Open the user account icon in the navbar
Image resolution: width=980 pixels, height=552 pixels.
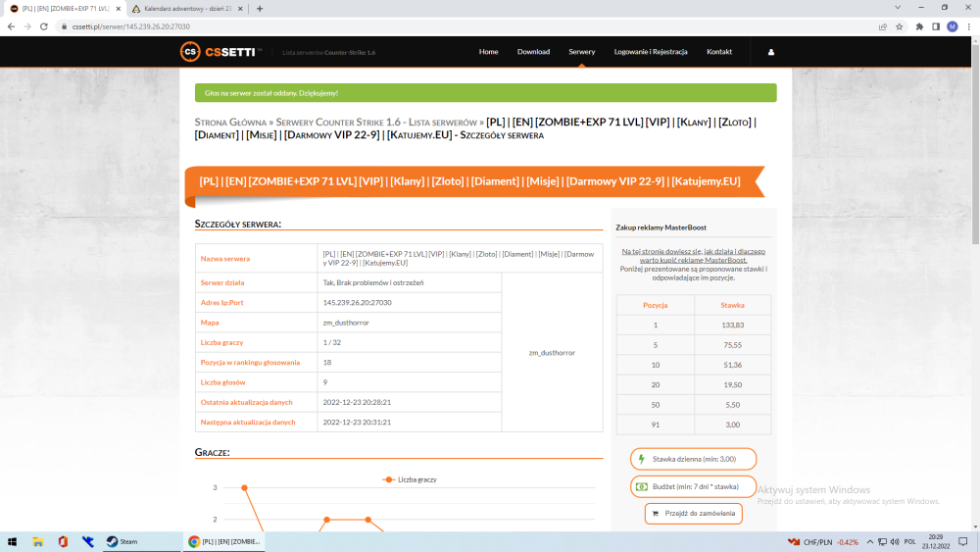tap(771, 52)
